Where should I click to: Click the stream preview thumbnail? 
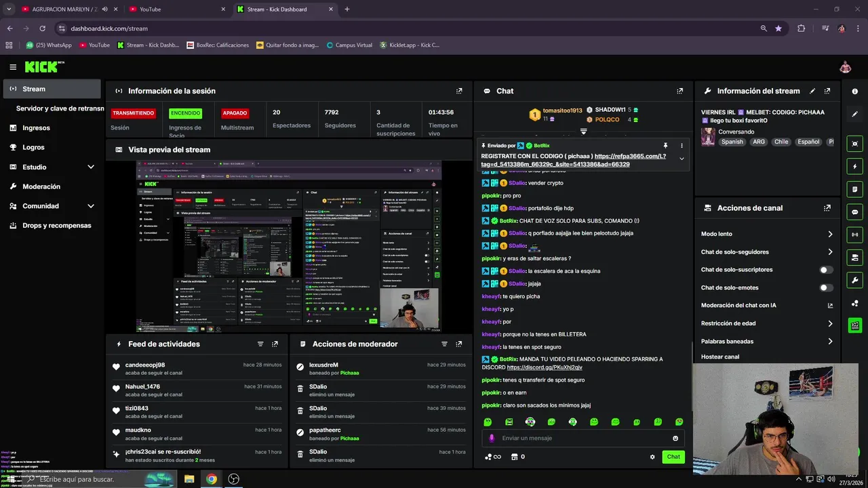[x=289, y=247]
